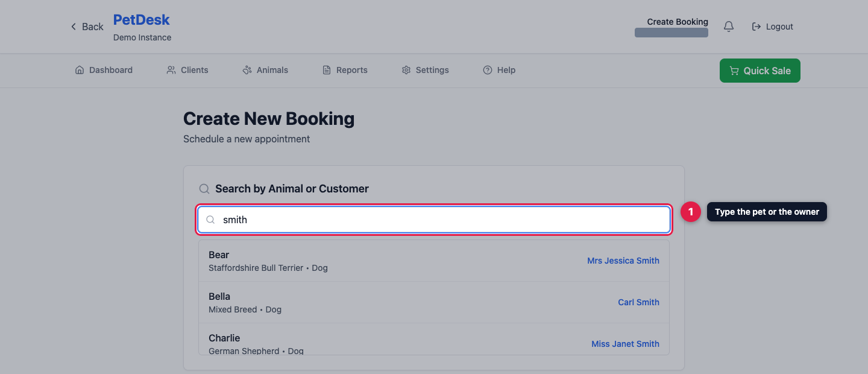Screen dimensions: 868x374
Task: Open the Settings nav item
Action: [x=425, y=70]
